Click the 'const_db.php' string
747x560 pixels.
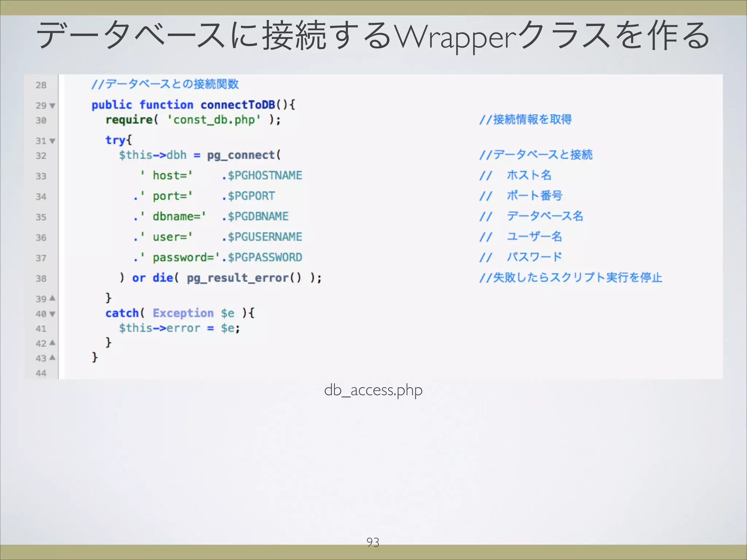click(x=214, y=120)
